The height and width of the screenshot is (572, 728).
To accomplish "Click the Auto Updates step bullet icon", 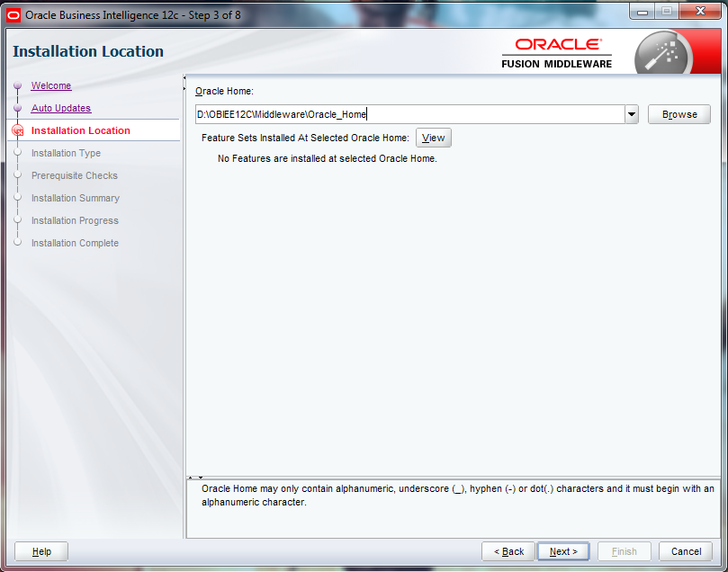I will (18, 108).
